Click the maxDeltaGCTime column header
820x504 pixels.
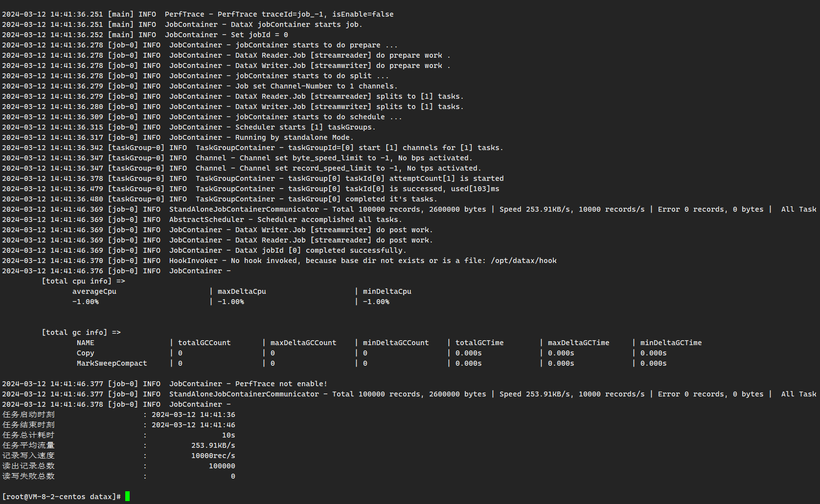[x=578, y=343]
